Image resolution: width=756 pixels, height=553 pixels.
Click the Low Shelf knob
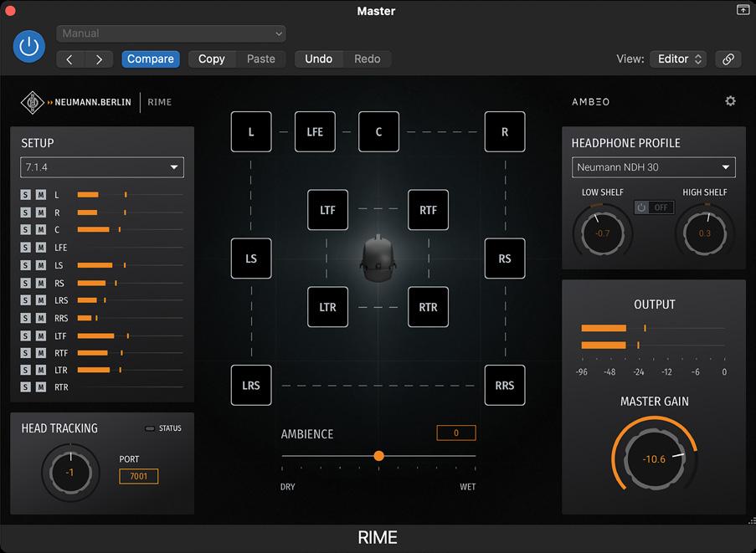(x=603, y=233)
